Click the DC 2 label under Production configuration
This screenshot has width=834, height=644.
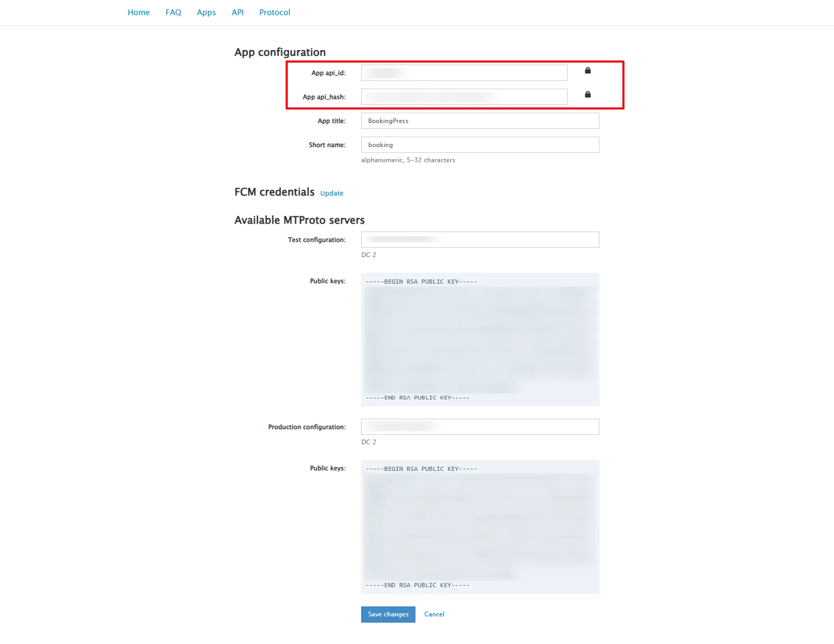click(x=369, y=442)
